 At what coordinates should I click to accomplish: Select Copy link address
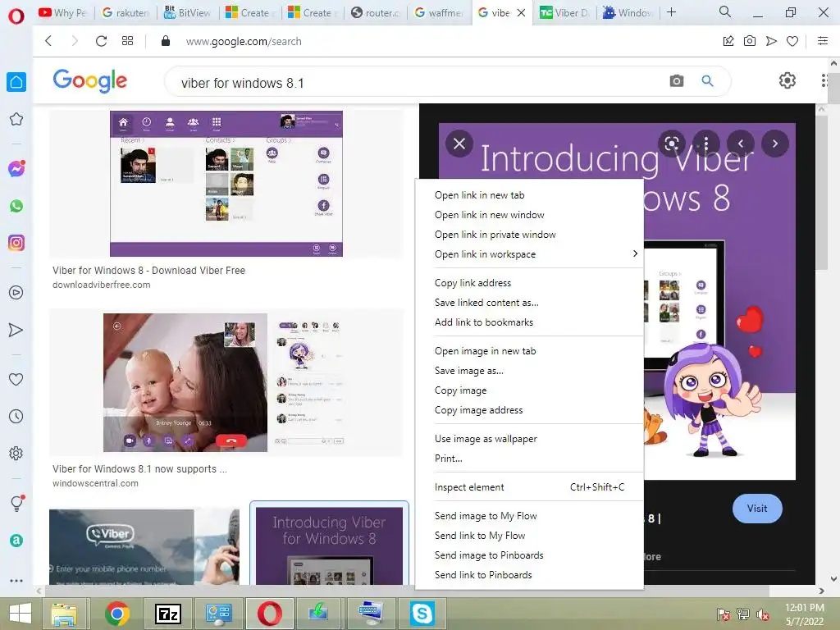(x=529, y=283)
